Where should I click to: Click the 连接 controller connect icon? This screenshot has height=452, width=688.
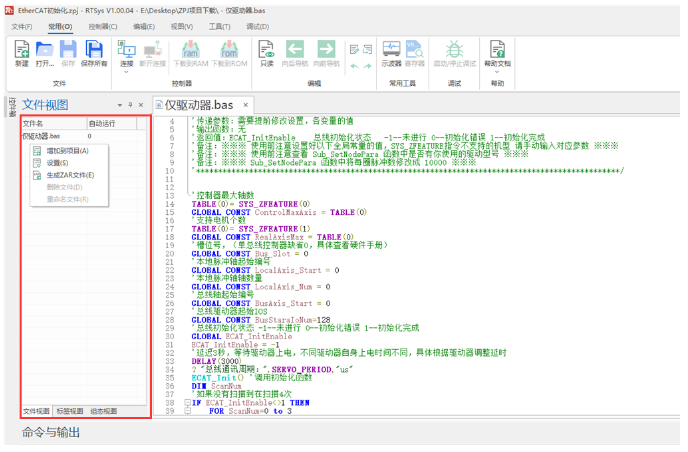126,49
